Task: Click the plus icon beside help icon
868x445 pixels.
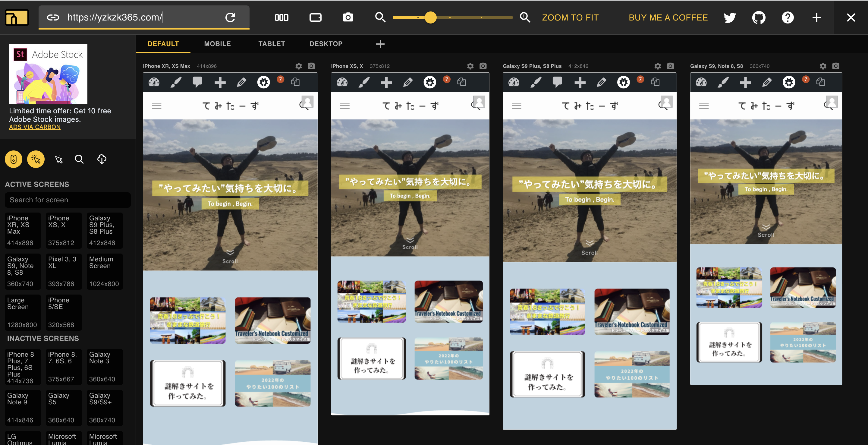Action: (x=816, y=17)
